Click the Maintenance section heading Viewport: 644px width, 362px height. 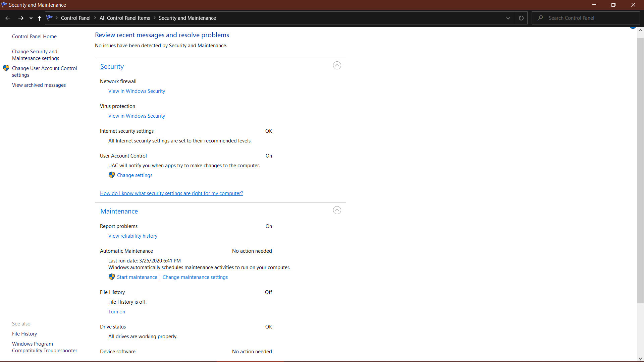[119, 211]
